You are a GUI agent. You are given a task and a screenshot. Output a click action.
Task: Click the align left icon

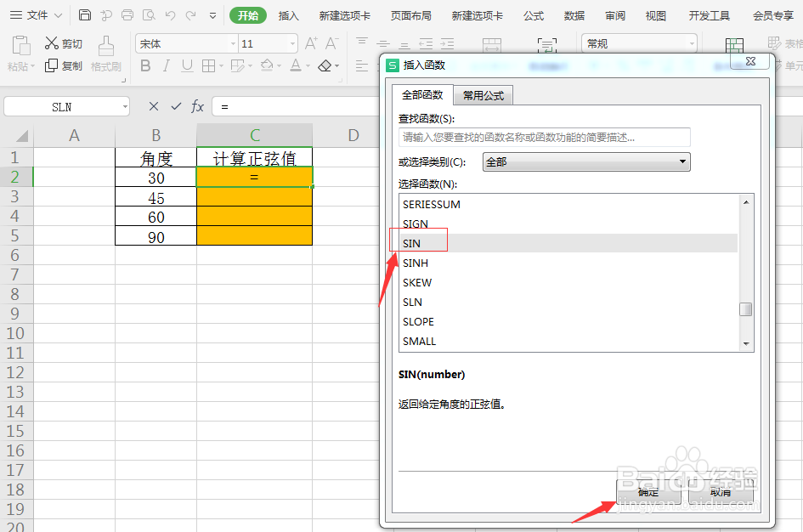point(362,65)
